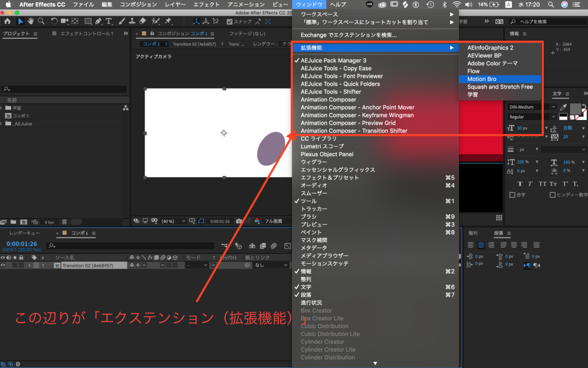Select the Pan Behind anchor point tool
This screenshot has height=368, width=588.
point(74,22)
